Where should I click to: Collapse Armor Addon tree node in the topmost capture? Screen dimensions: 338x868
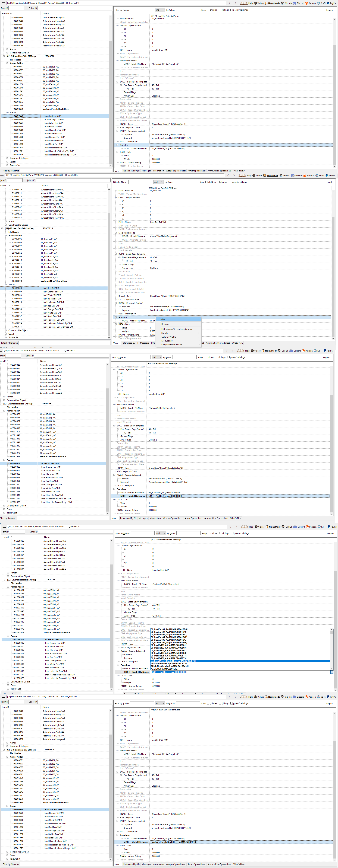(x=7, y=63)
